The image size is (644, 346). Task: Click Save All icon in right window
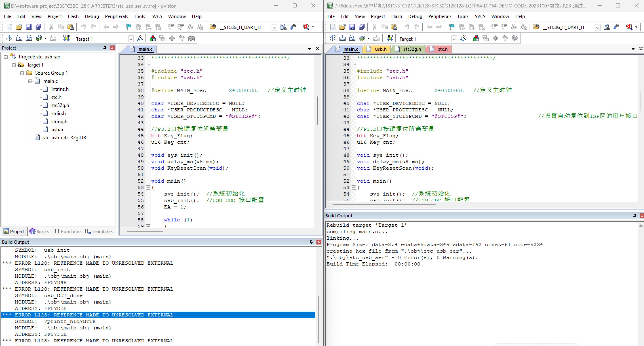pos(362,27)
